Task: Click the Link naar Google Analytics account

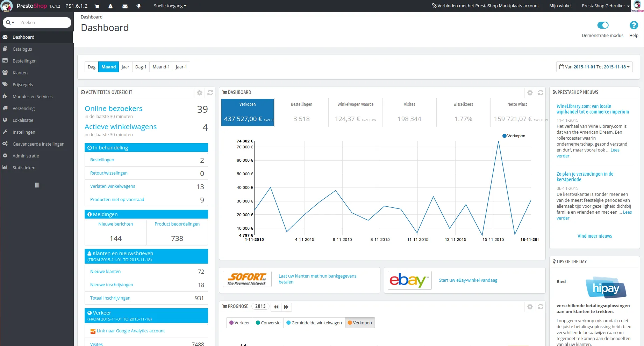Action: [131, 331]
